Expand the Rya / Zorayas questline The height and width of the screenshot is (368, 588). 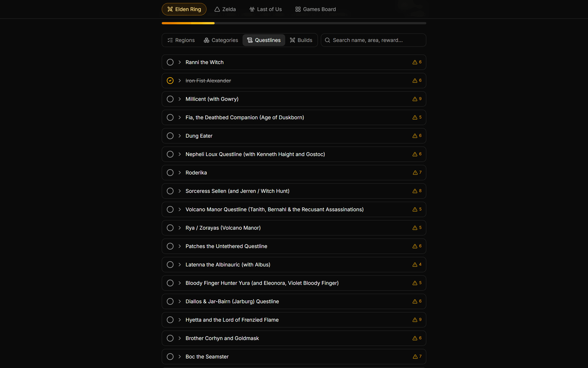pos(180,228)
